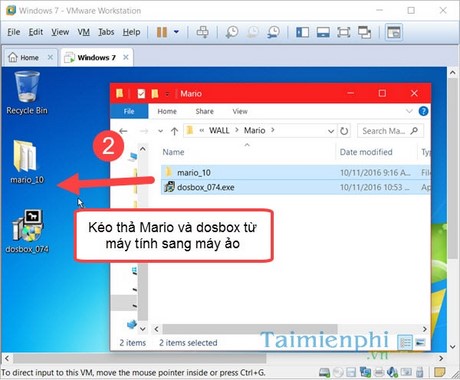The height and width of the screenshot is (380, 460).
Task: Open the address bar history dropdown
Action: point(331,131)
